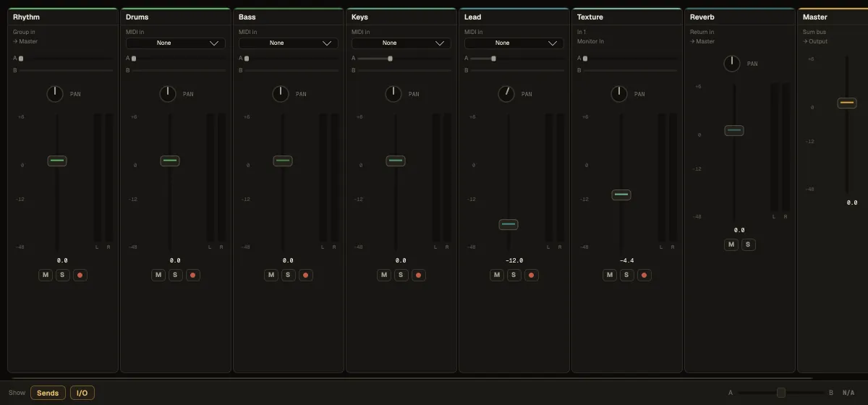The height and width of the screenshot is (405, 868).
Task: Solo the Bass channel
Action: 289,275
